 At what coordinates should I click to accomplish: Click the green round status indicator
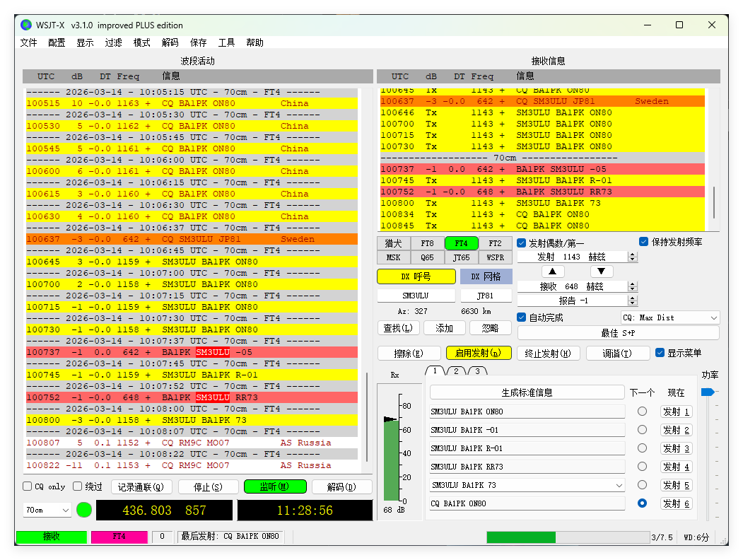[84, 510]
